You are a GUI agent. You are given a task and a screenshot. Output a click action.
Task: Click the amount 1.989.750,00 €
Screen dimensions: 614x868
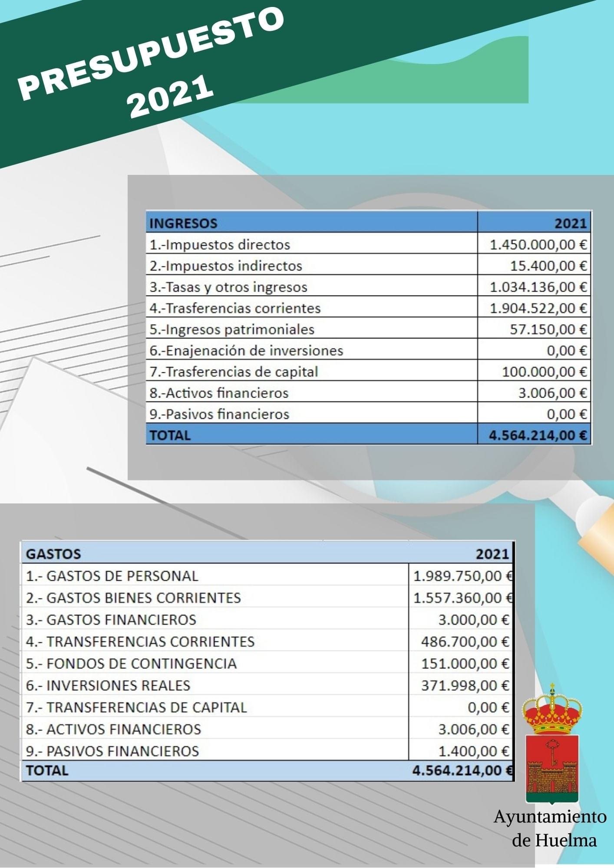(x=463, y=576)
